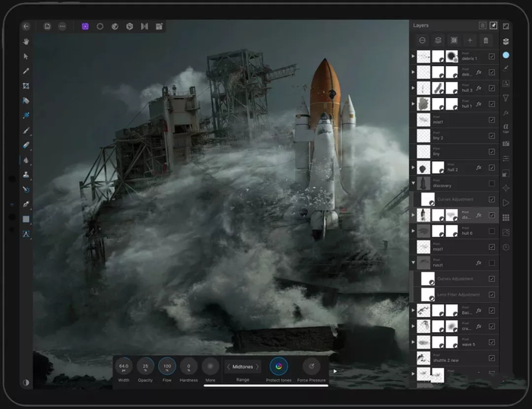Open the Brushes studio icon

click(x=506, y=68)
